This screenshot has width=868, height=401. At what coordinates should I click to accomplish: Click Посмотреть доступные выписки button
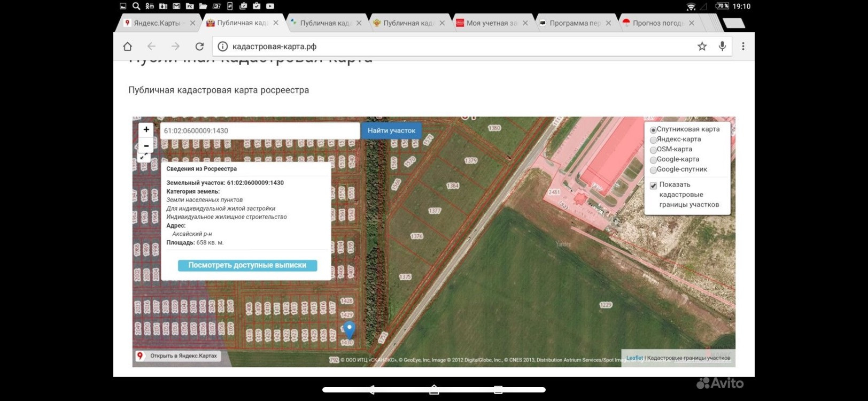pos(247,265)
